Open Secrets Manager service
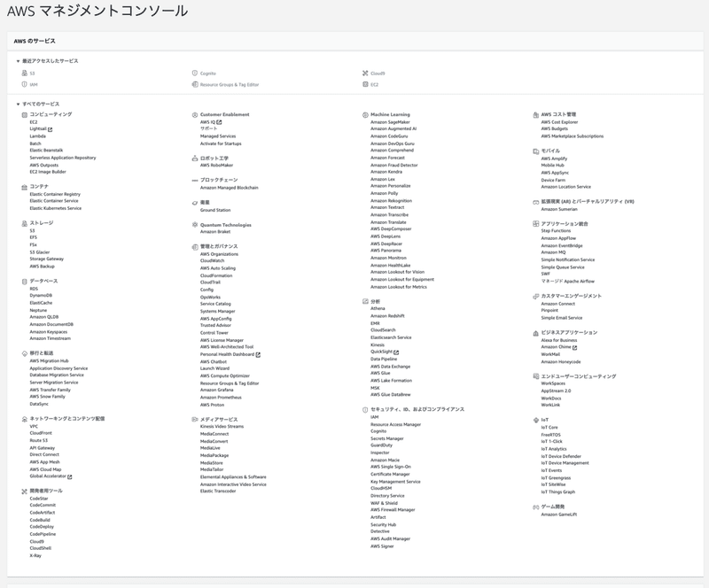Image resolution: width=709 pixels, height=588 pixels. [x=387, y=438]
